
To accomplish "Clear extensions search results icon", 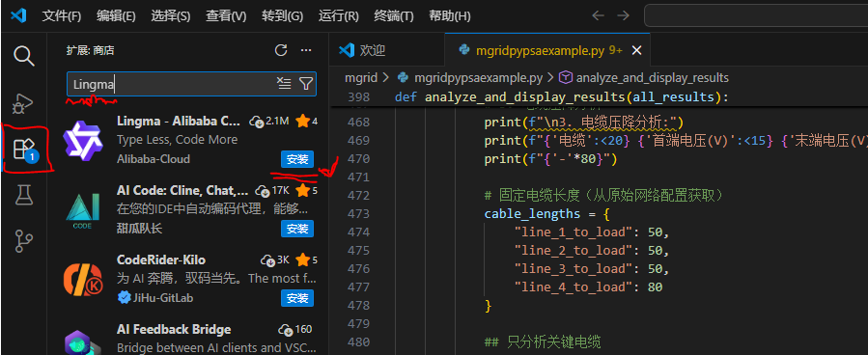I will (284, 84).
